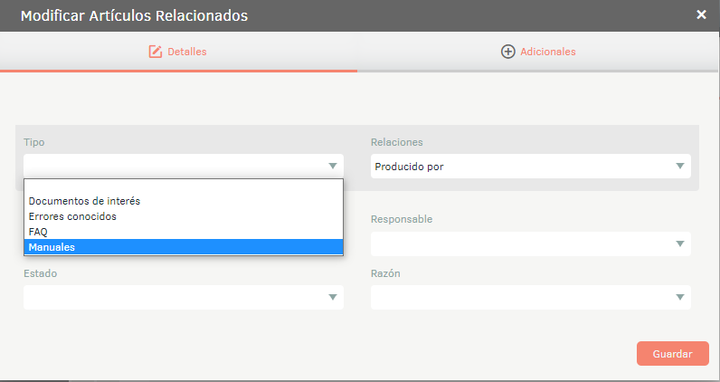
Task: Click the Detalles pencil edit icon
Action: point(155,51)
